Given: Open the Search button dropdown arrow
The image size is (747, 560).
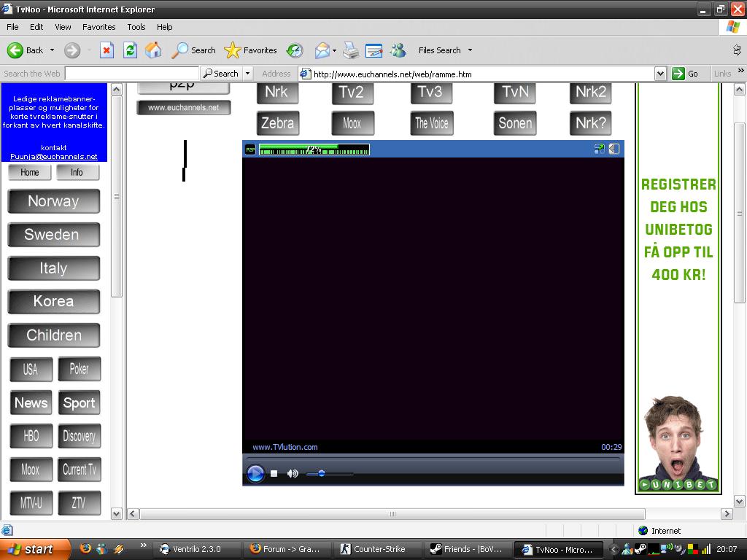Looking at the screenshot, I should pyautogui.click(x=247, y=74).
